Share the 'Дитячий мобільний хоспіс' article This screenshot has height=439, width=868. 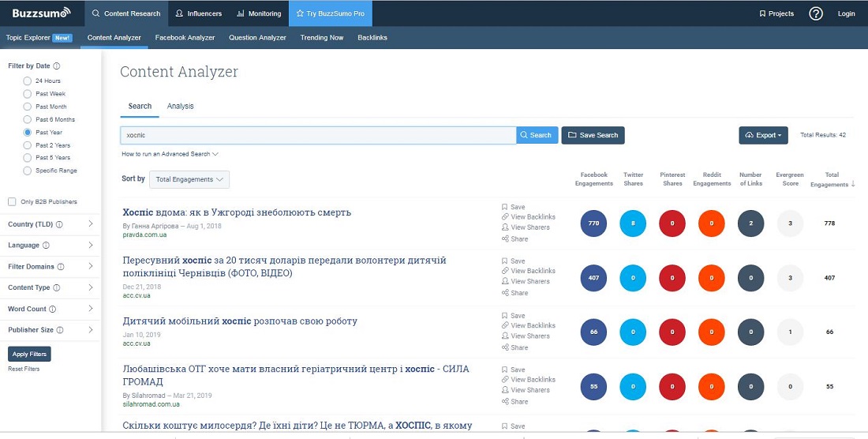click(x=514, y=347)
